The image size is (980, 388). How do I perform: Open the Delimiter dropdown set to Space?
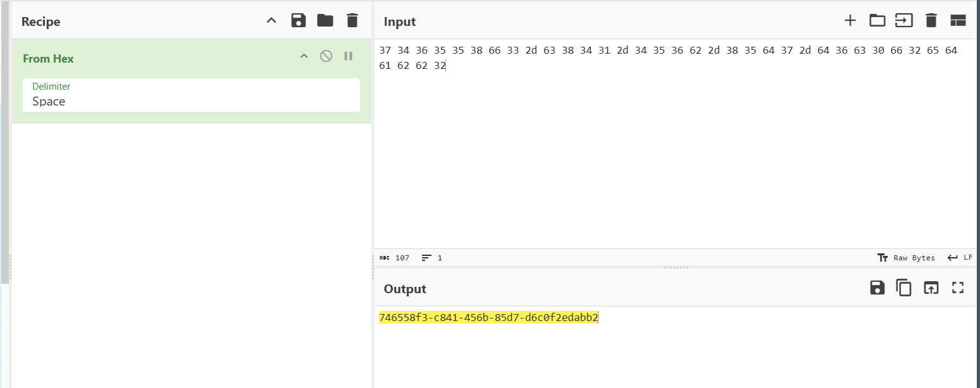[x=191, y=95]
